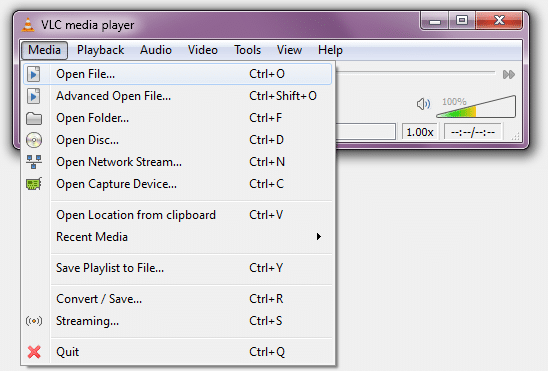548x371 pixels.
Task: Choose Save Playlist to File...
Action: pos(178,268)
